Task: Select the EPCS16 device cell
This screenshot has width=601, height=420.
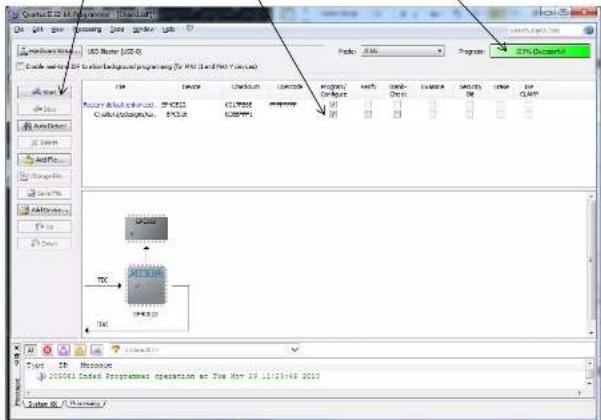Action: pyautogui.click(x=176, y=114)
